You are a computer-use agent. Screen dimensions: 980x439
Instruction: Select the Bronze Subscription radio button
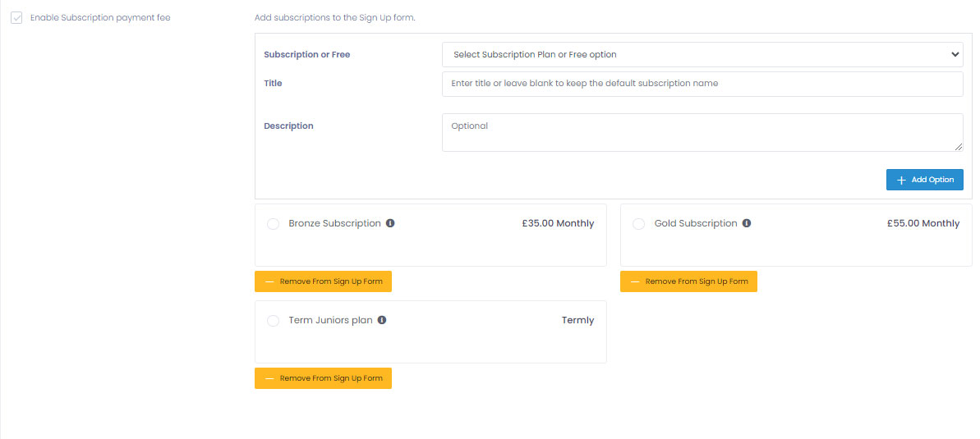(x=274, y=224)
